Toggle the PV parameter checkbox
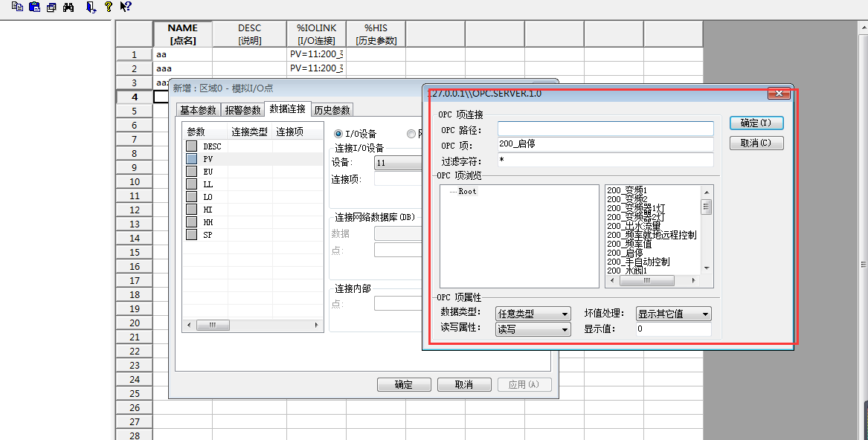 [192, 159]
